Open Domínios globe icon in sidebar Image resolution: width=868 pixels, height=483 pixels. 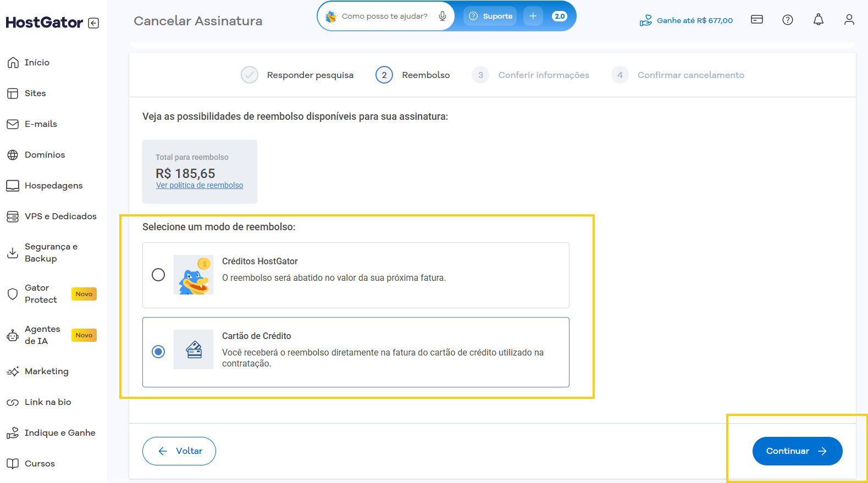(13, 155)
